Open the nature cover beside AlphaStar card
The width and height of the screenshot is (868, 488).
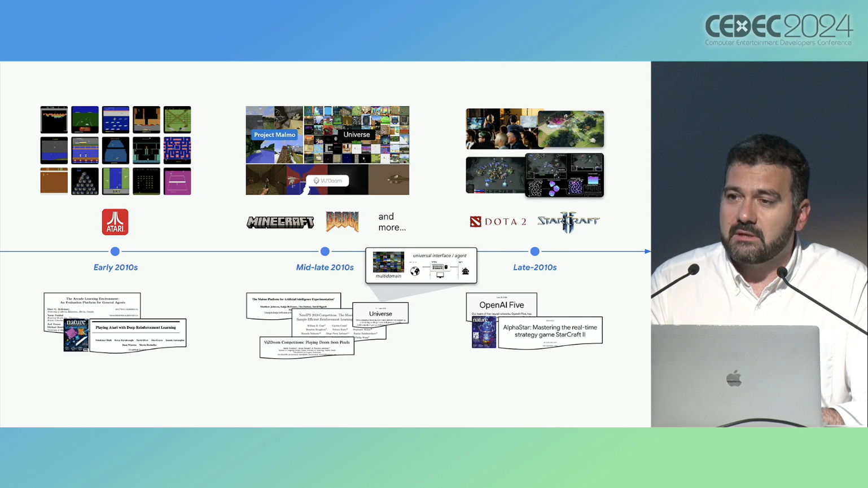(x=484, y=332)
